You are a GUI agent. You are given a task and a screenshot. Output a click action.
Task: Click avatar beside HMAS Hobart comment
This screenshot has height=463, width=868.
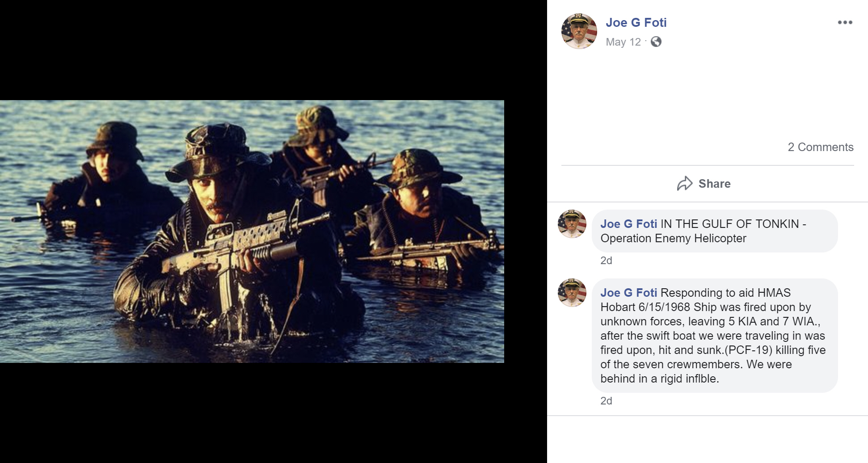572,293
